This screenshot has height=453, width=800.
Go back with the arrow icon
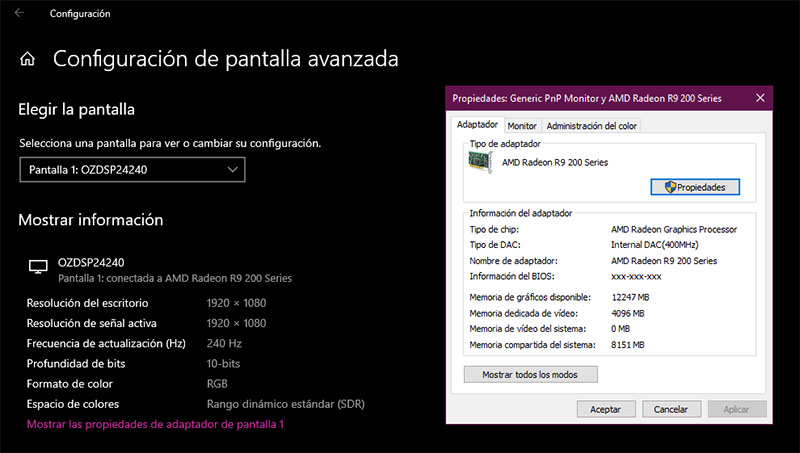19,13
